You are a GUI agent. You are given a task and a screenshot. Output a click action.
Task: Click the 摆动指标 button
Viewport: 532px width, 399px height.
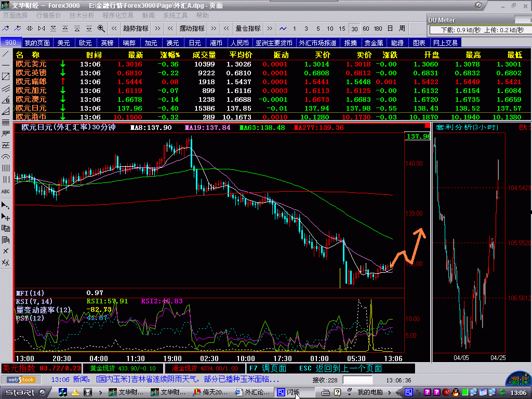(192, 29)
